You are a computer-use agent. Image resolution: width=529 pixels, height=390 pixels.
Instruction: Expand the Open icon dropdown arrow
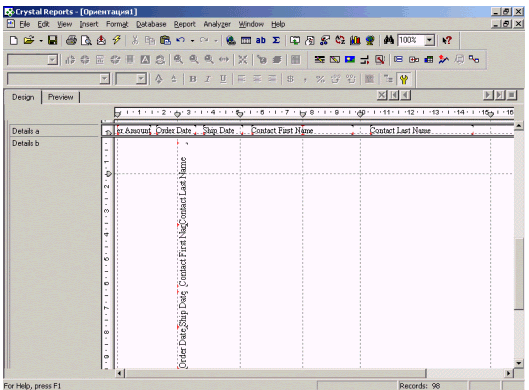[41, 40]
